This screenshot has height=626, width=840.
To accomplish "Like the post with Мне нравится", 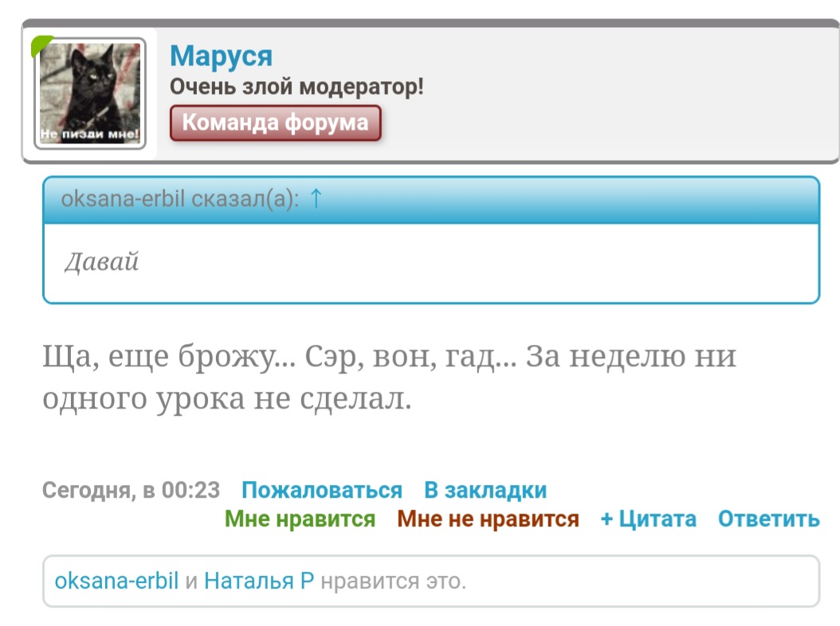I will point(300,518).
